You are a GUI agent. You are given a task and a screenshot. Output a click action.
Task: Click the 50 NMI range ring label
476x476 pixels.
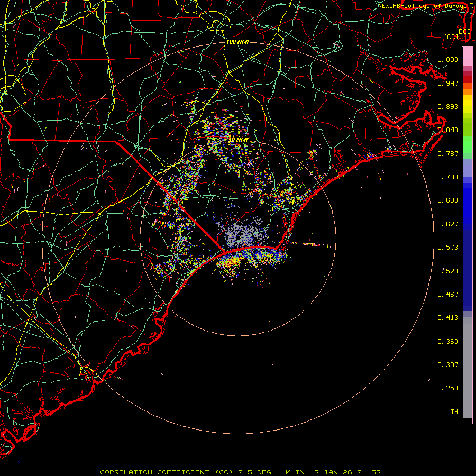pyautogui.click(x=239, y=140)
